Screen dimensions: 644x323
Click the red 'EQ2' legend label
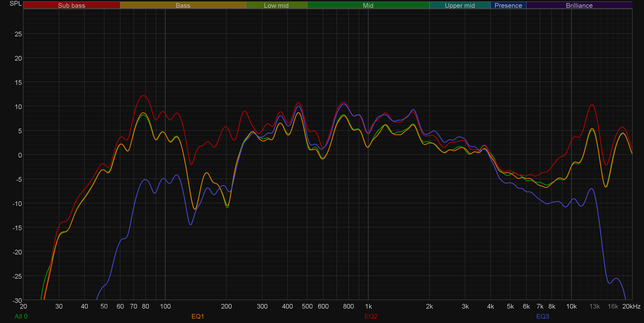pyautogui.click(x=371, y=316)
